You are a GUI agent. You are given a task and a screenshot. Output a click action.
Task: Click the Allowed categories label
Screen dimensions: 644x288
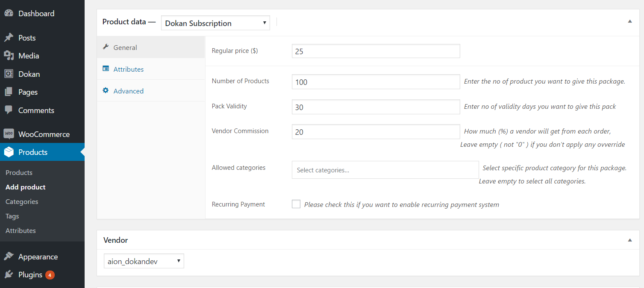238,168
